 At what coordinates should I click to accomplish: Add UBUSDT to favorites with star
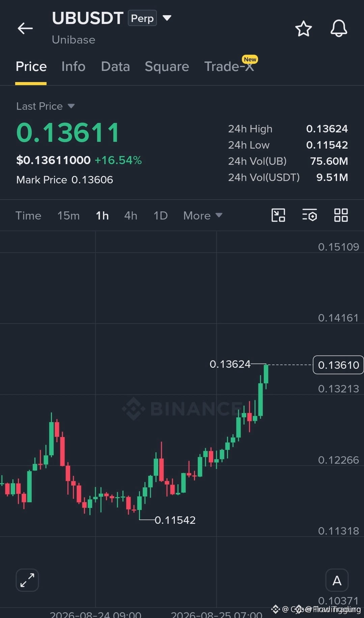pos(303,28)
